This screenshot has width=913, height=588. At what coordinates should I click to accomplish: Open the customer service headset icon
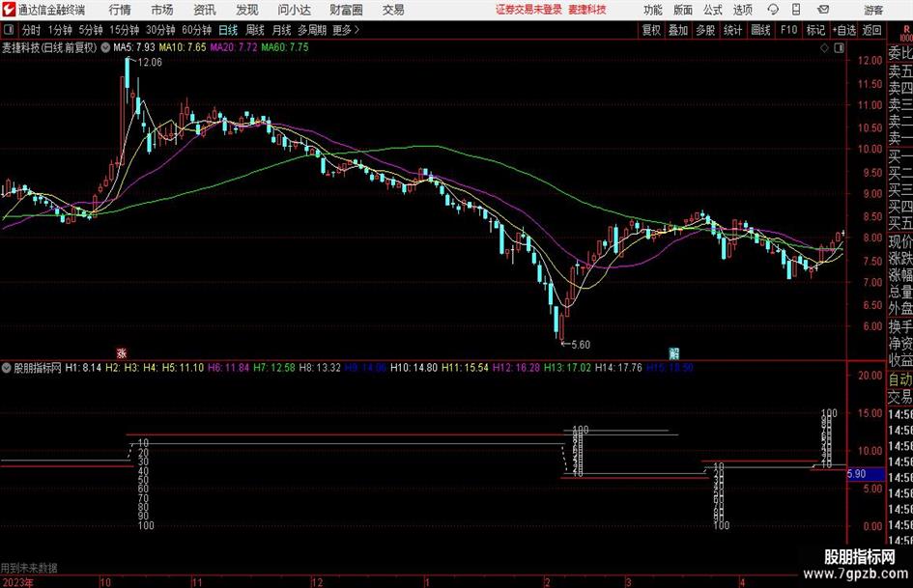click(x=773, y=10)
